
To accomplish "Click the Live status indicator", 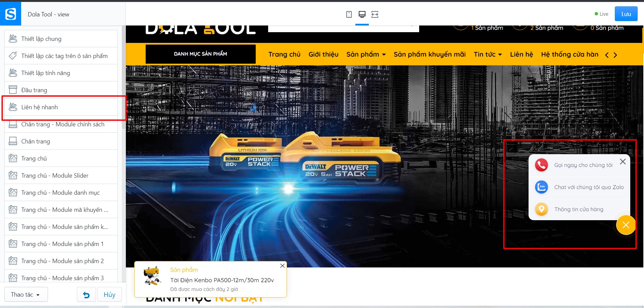I will point(601,14).
